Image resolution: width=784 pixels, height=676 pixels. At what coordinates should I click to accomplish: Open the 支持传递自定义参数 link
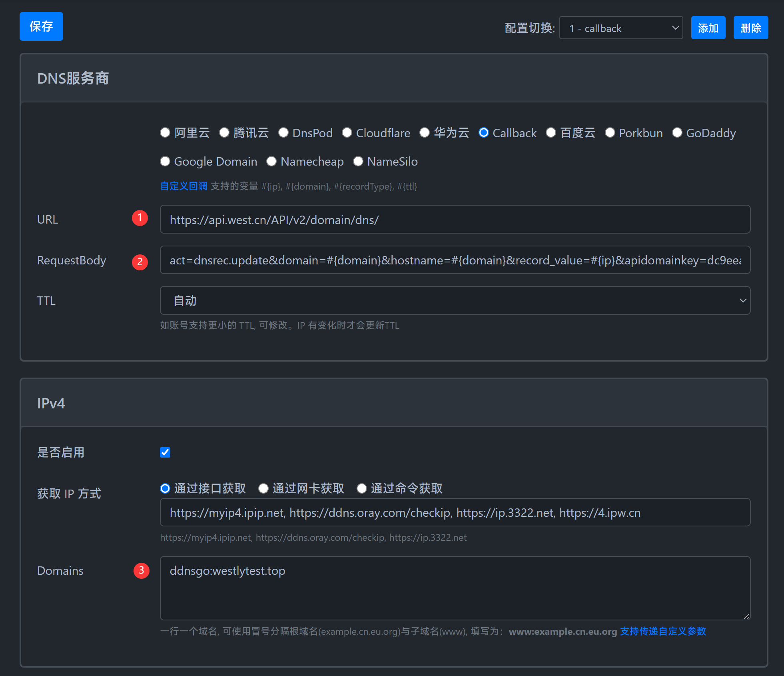[663, 631]
